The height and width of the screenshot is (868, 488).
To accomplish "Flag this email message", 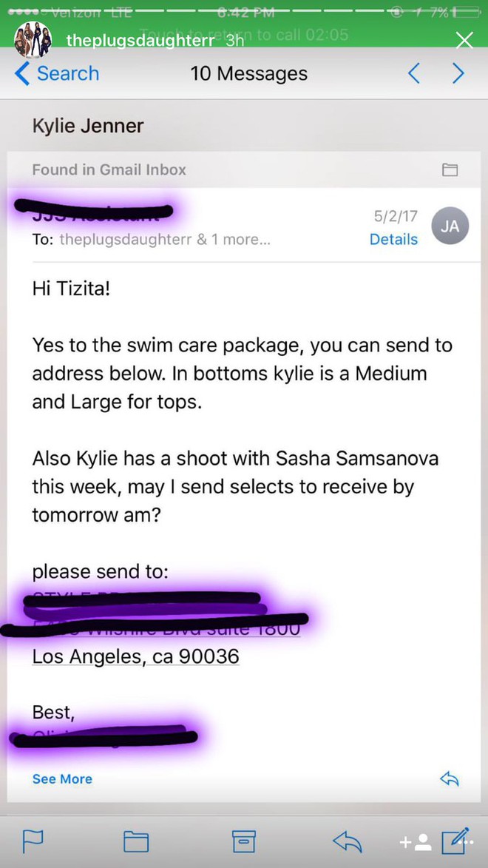I will click(34, 841).
